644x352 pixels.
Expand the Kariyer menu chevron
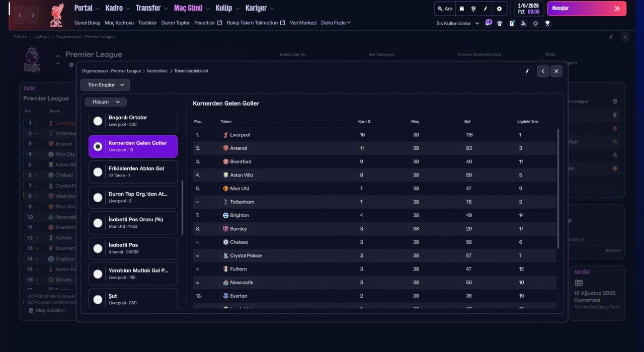coord(272,9)
